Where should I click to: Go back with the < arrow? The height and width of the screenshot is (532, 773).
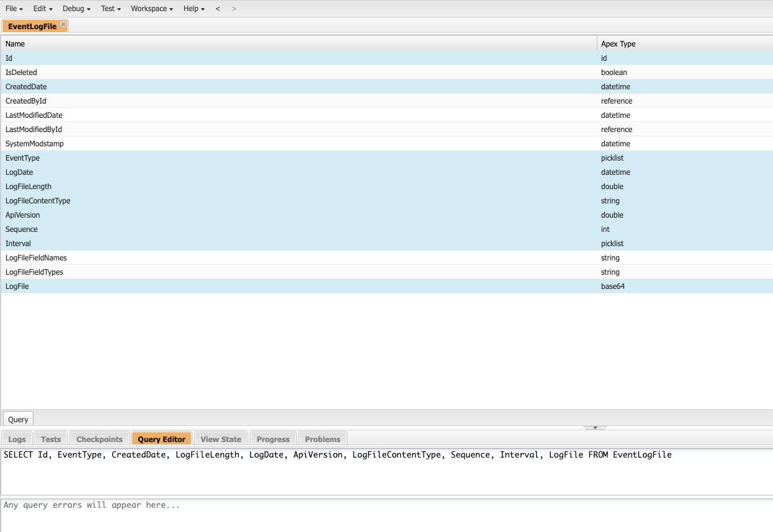(218, 9)
